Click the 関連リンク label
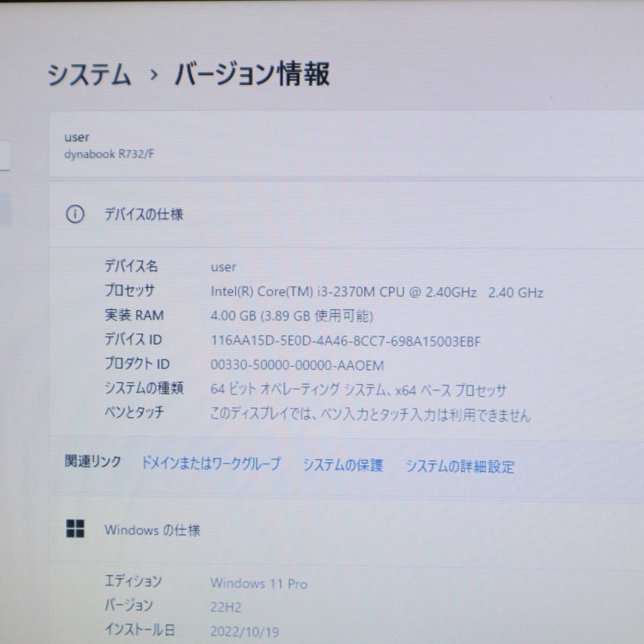 coord(93,462)
